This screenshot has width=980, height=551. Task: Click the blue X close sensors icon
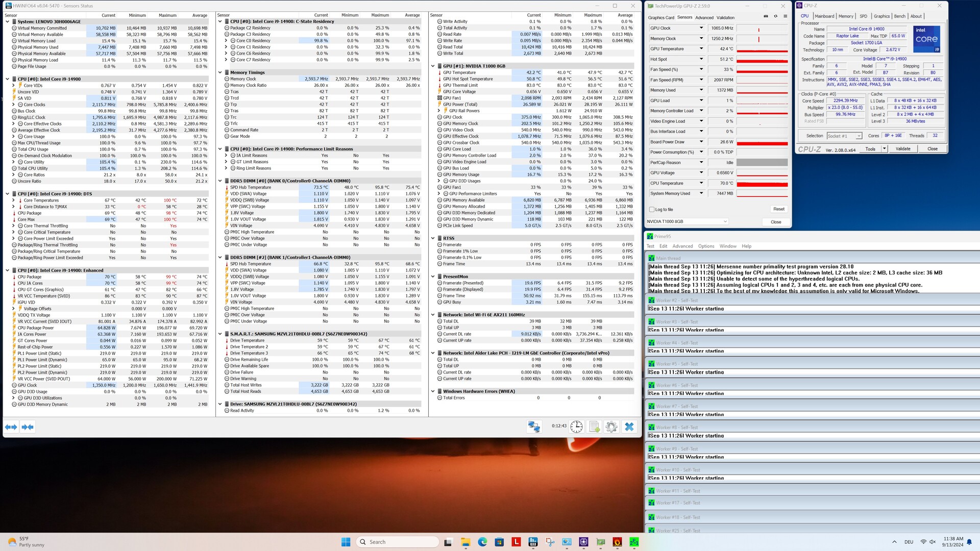coord(629,427)
